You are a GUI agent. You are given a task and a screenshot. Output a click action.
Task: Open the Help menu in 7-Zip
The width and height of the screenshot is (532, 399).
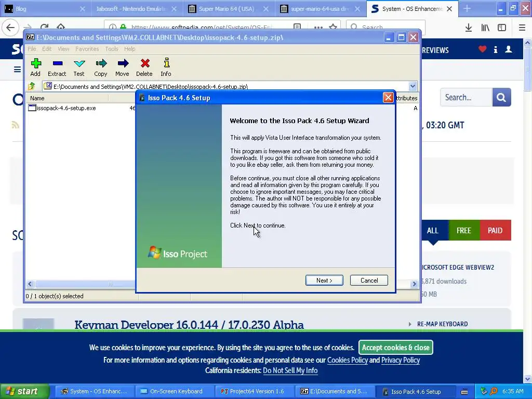click(x=129, y=49)
